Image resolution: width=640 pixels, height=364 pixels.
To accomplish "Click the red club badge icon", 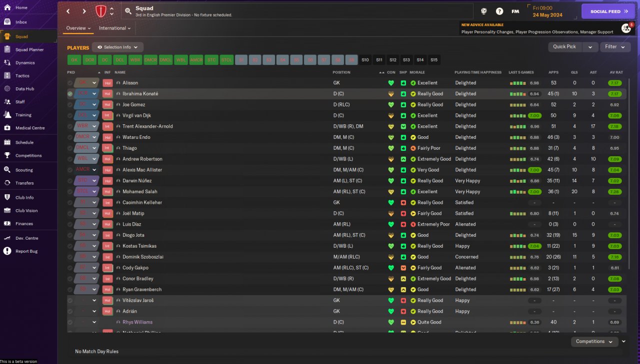I will click(101, 11).
